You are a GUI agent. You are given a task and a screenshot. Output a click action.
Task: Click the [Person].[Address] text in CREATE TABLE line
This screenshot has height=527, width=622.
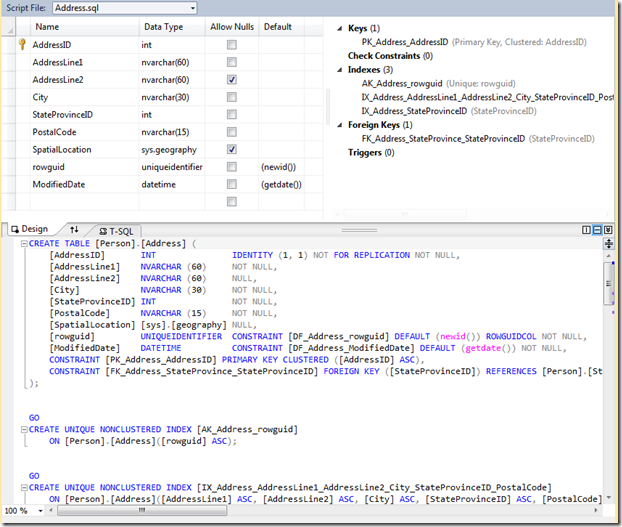click(140, 243)
